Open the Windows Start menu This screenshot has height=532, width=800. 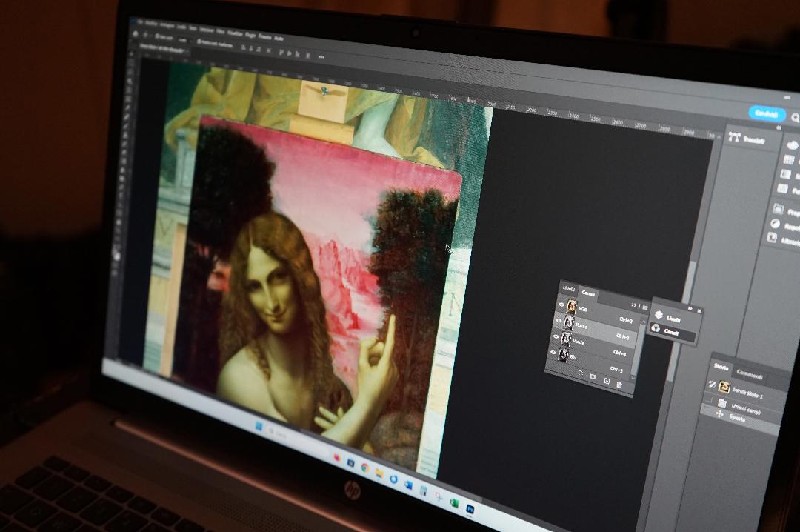click(x=259, y=426)
